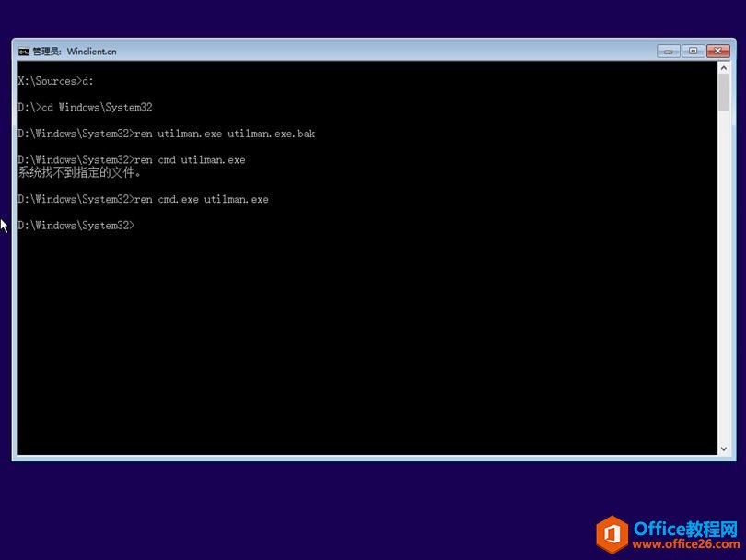Open the cmd system menu icon

pyautogui.click(x=24, y=52)
